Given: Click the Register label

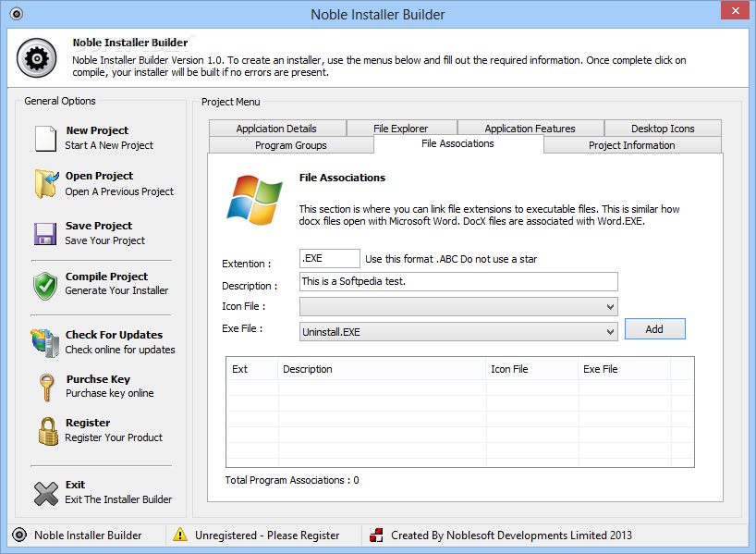Looking at the screenshot, I should pyautogui.click(x=88, y=423).
